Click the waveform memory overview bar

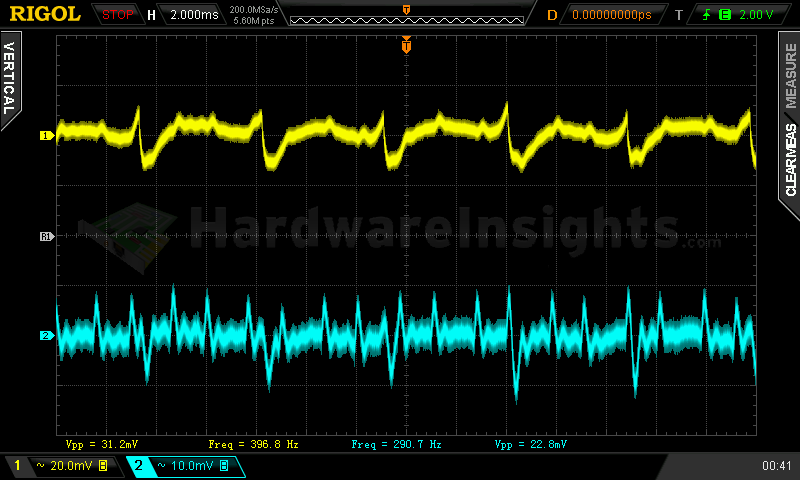coord(405,15)
